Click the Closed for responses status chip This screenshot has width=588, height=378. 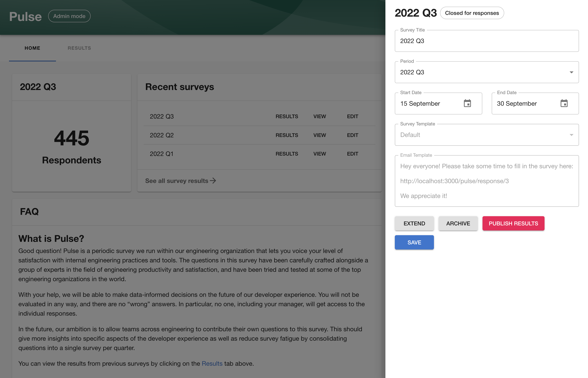472,13
